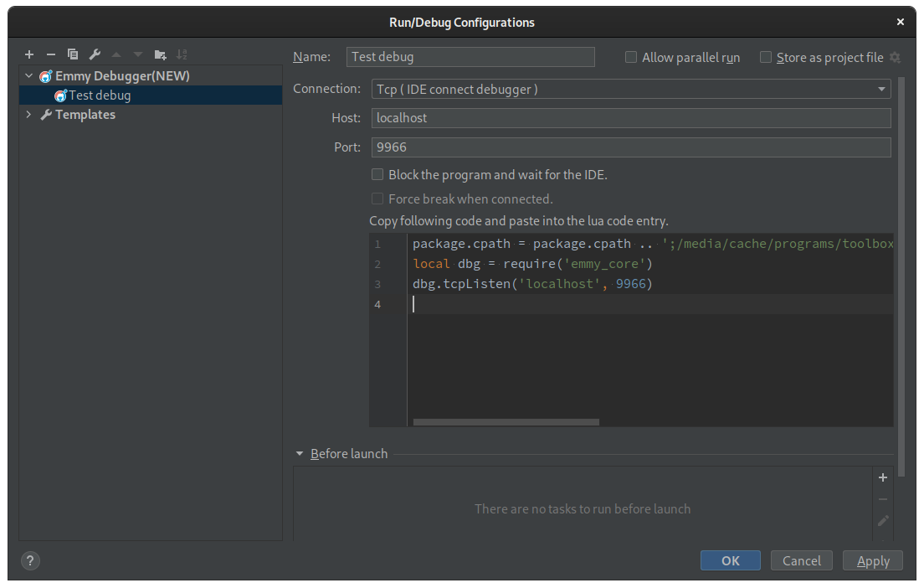Image resolution: width=924 pixels, height=588 pixels.
Task: Collapse the Emmy Debugger(NEW) group
Action: [x=29, y=76]
